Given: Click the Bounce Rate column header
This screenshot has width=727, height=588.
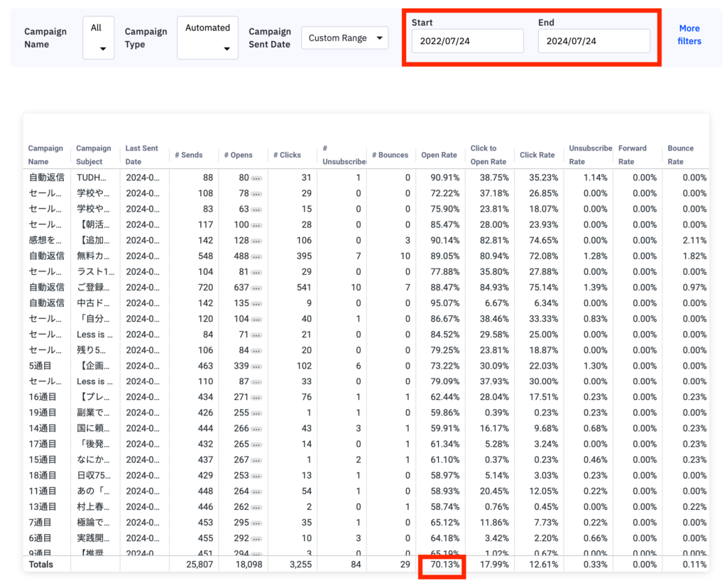Looking at the screenshot, I should [680, 155].
